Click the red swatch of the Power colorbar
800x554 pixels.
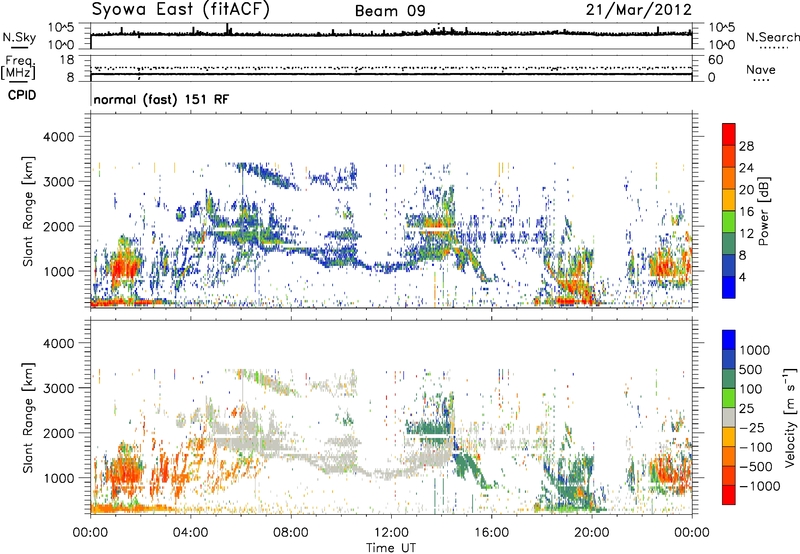click(729, 135)
